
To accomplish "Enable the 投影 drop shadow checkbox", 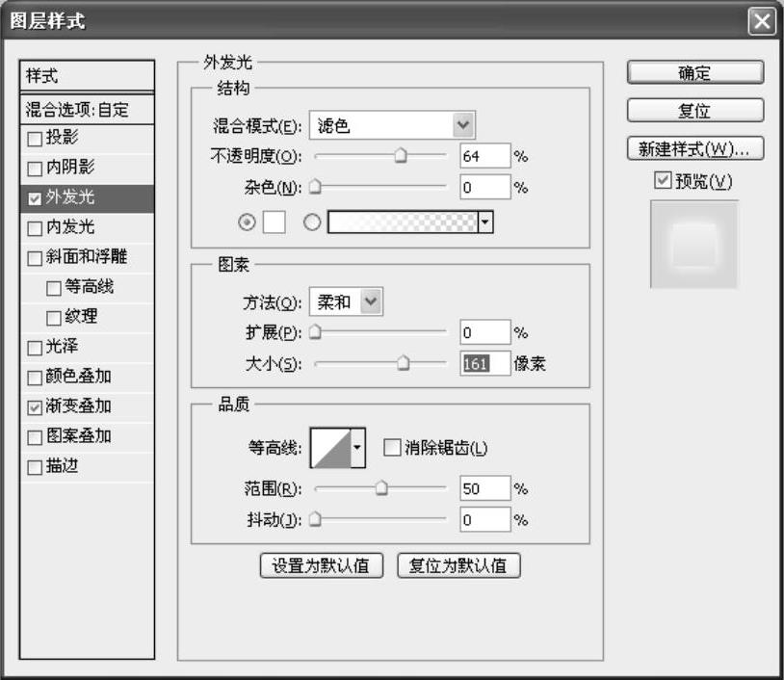I will [x=35, y=139].
